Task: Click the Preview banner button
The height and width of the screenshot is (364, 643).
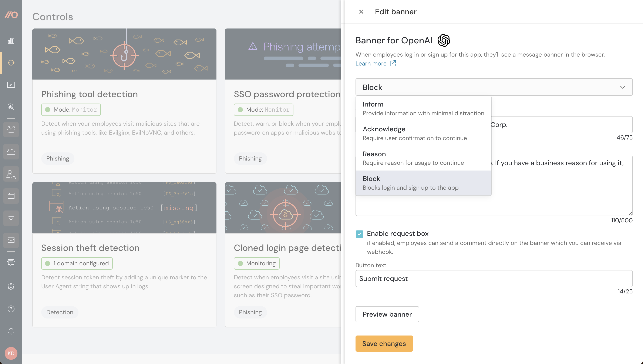Action: [387, 314]
